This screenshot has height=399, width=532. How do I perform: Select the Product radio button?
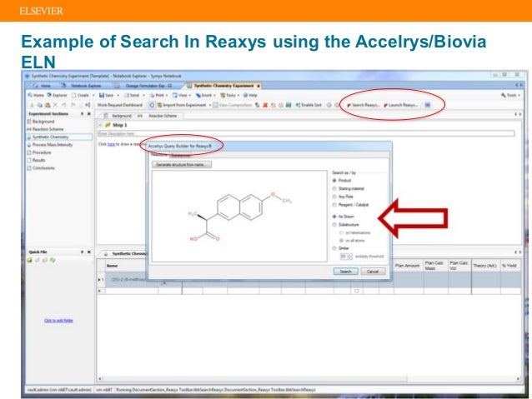pyautogui.click(x=334, y=181)
